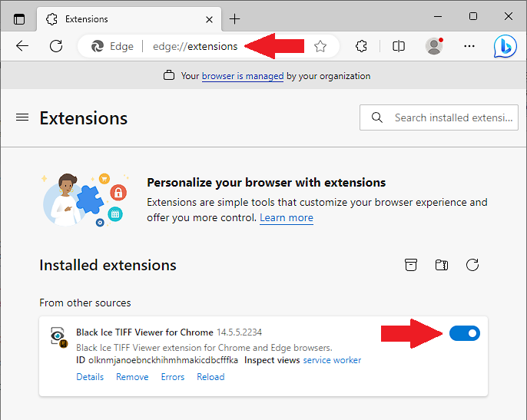The height and width of the screenshot is (420, 527).
Task: Open Settings and more ellipsis menu
Action: click(469, 46)
